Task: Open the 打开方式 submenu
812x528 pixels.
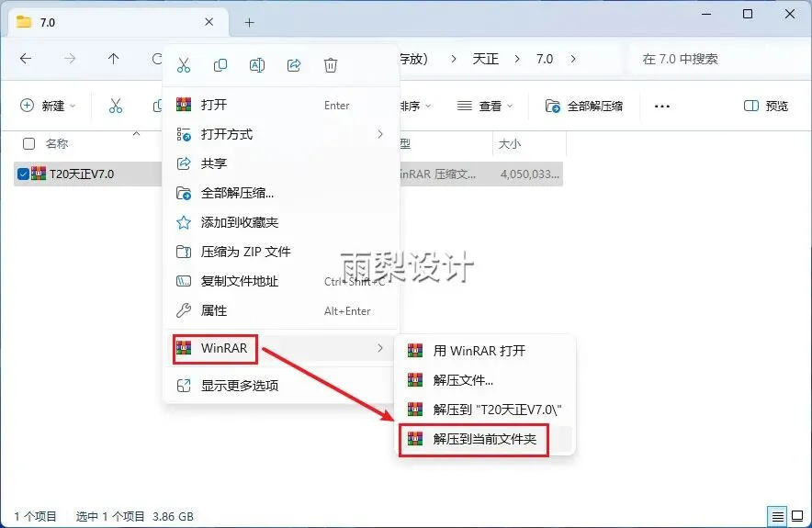Action: (281, 134)
